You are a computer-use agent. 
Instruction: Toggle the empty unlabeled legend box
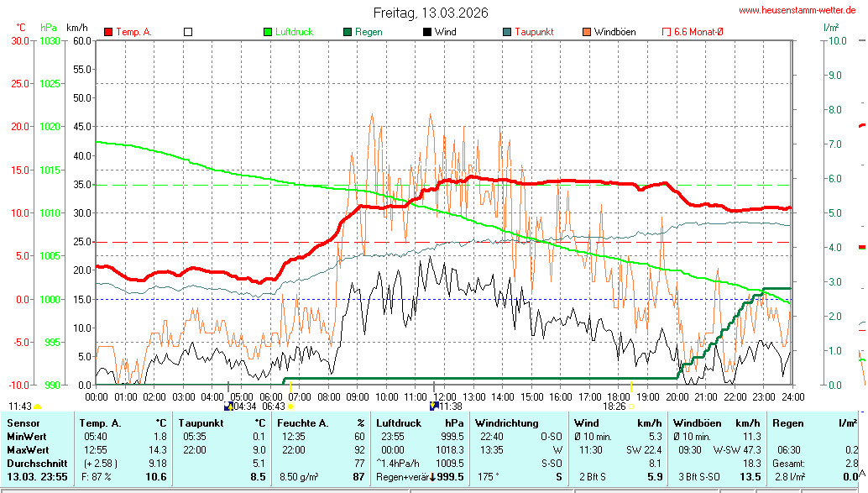click(x=188, y=32)
